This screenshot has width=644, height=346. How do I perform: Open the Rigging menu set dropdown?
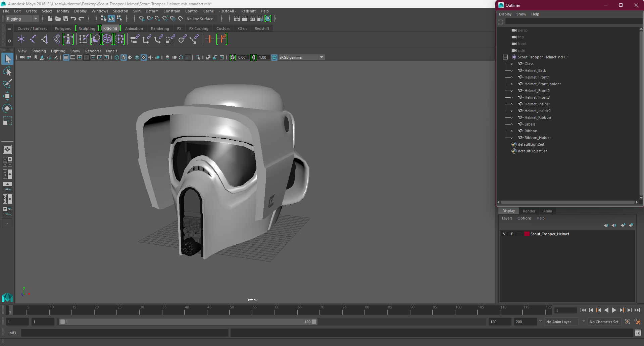pos(22,19)
